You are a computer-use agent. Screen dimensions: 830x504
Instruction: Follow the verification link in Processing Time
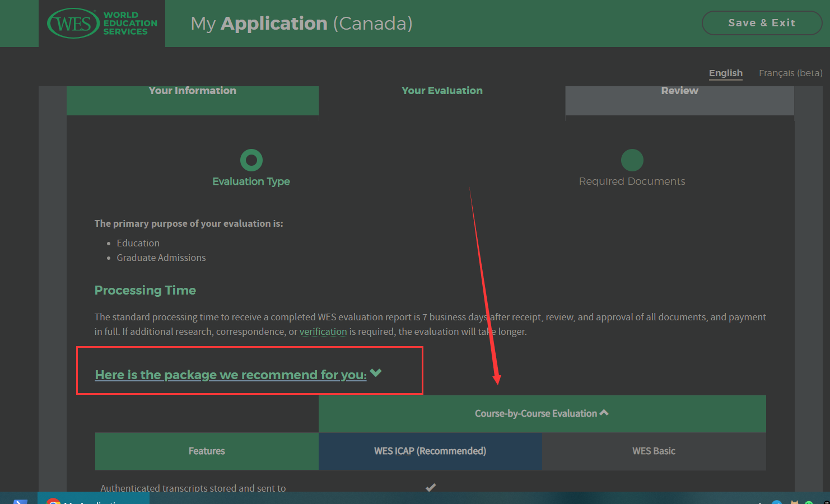coord(323,332)
